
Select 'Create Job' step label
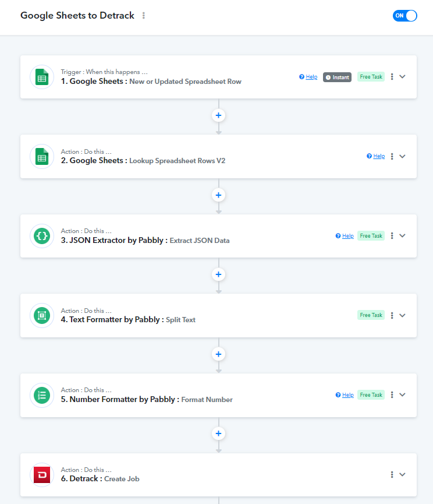(122, 479)
